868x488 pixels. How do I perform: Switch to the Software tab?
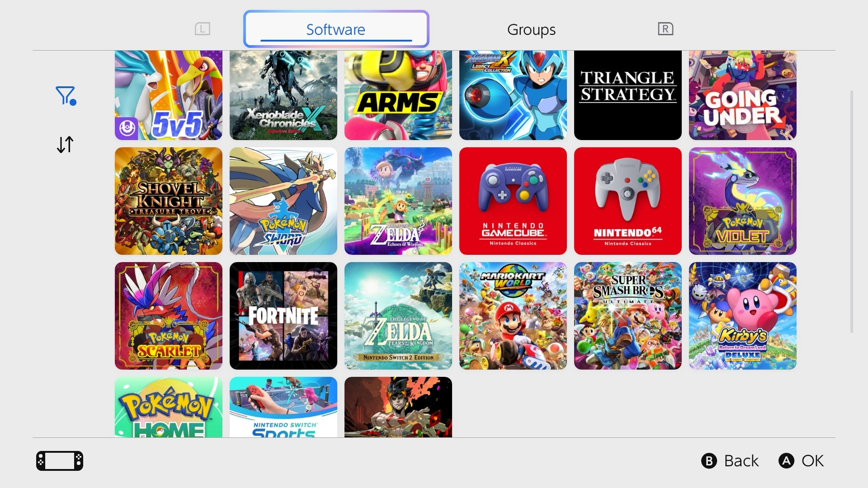click(x=336, y=29)
